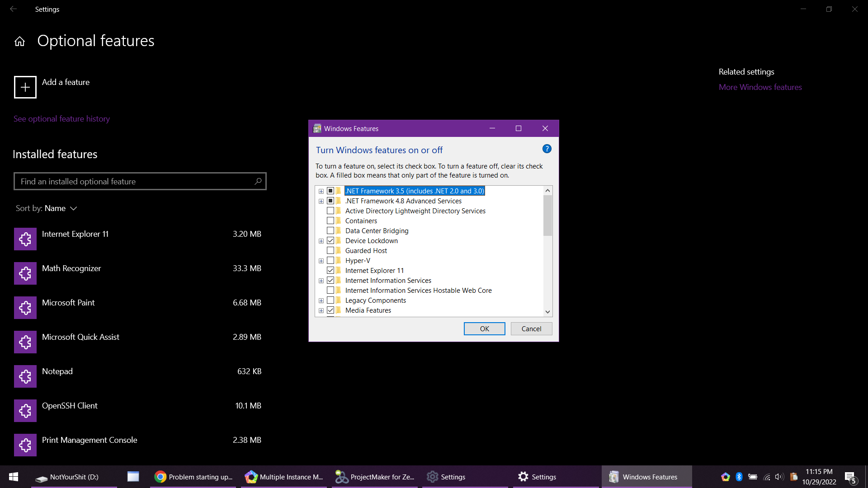The width and height of the screenshot is (868, 488).
Task: Click the help question mark icon
Action: pos(547,149)
